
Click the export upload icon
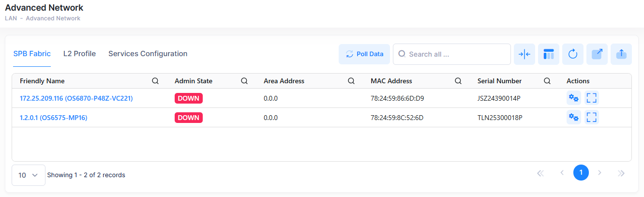point(621,54)
